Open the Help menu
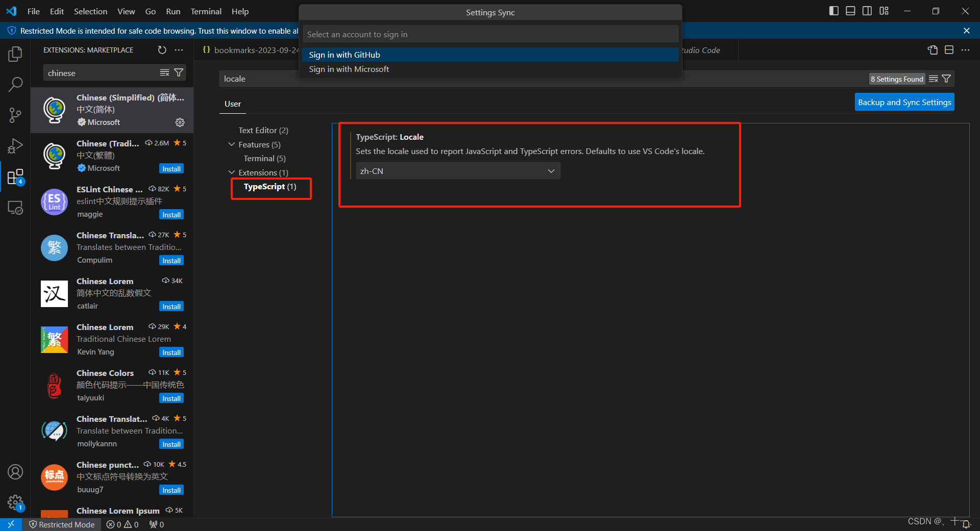Screen dimensions: 980x531 tap(240, 11)
